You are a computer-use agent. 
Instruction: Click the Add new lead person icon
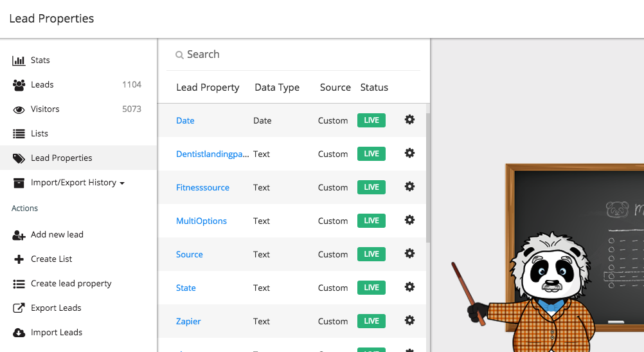19,235
